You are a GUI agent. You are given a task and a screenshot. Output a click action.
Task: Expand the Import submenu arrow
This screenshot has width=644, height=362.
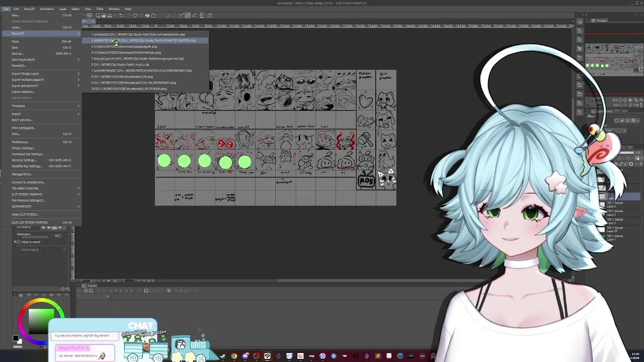pos(78,114)
